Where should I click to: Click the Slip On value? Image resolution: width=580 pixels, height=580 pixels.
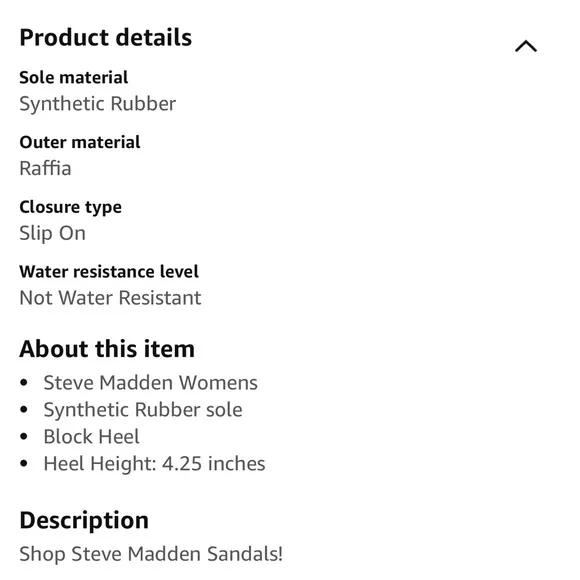click(x=53, y=233)
